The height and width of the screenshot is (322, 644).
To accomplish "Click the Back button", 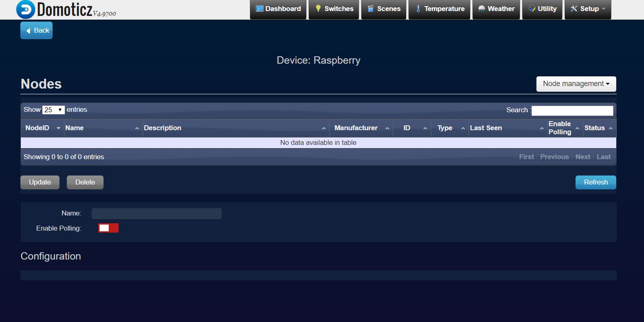I will [x=37, y=31].
